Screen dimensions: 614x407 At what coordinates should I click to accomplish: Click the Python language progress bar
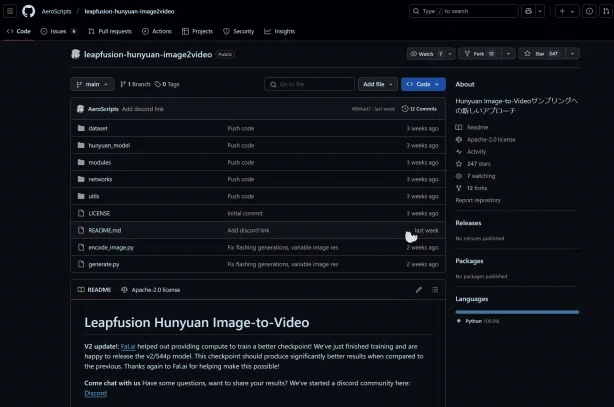pos(517,312)
